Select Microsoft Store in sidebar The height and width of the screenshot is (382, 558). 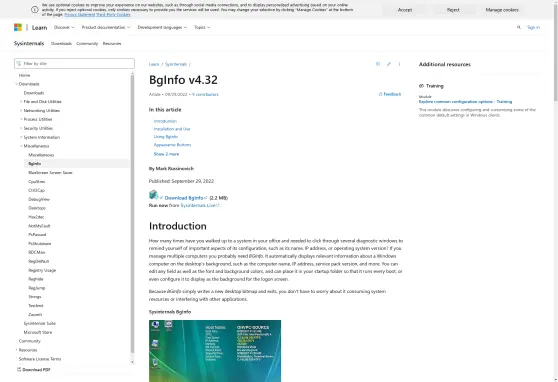click(38, 332)
